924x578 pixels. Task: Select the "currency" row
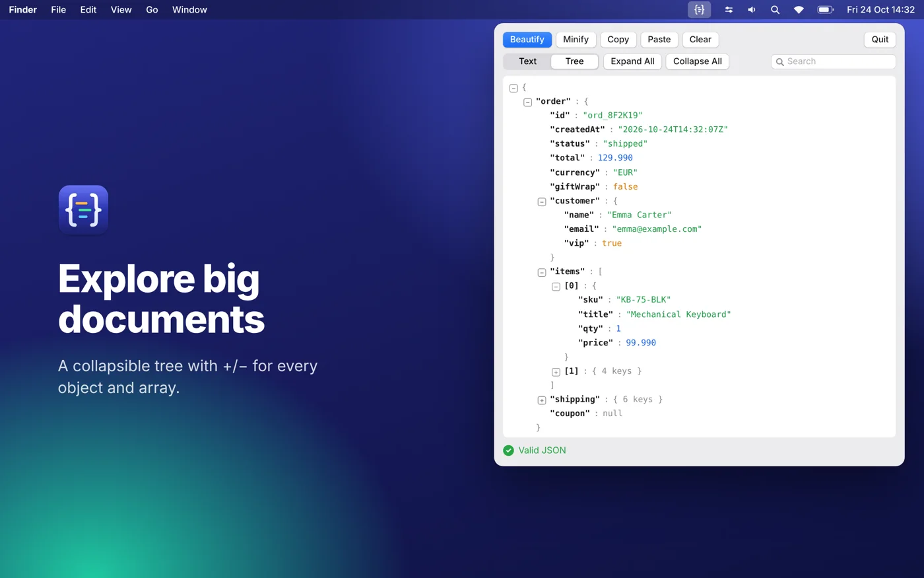(593, 172)
